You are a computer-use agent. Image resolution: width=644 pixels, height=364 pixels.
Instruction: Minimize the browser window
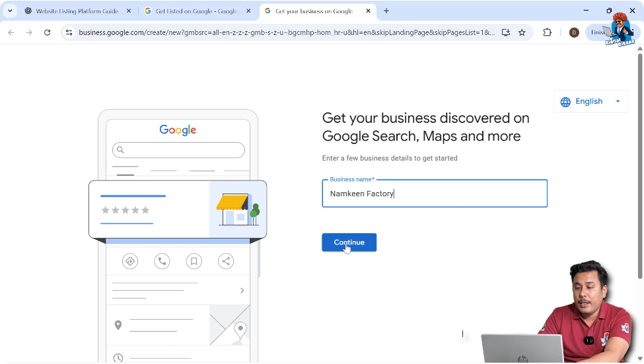click(x=586, y=11)
